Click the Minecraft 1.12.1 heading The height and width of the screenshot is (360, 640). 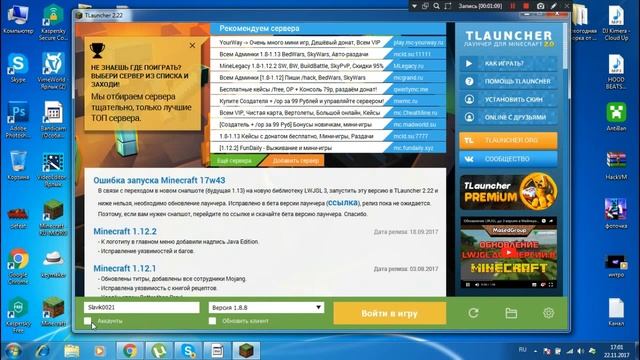pyautogui.click(x=124, y=269)
